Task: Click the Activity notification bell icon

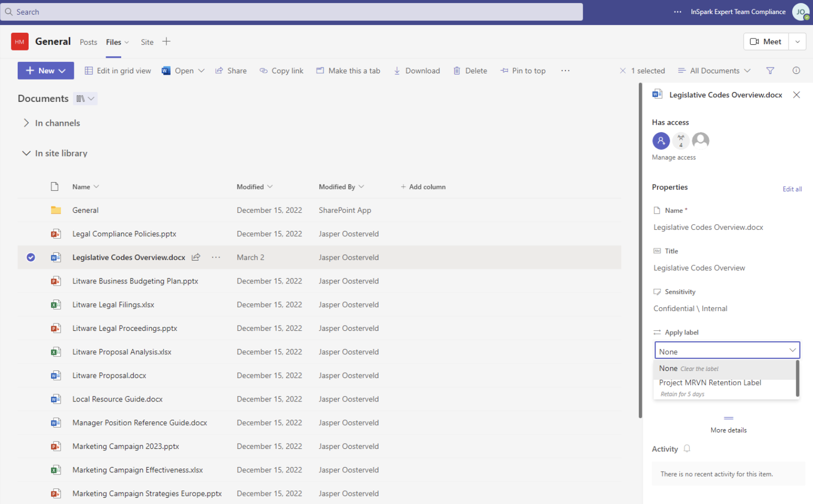Action: pyautogui.click(x=687, y=449)
